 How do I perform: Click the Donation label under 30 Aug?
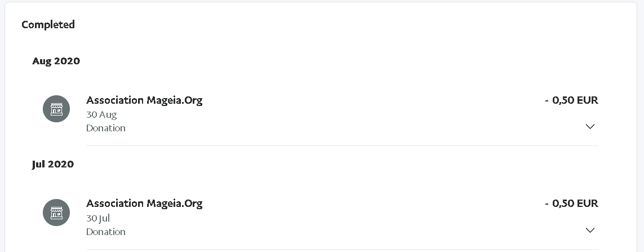(106, 129)
